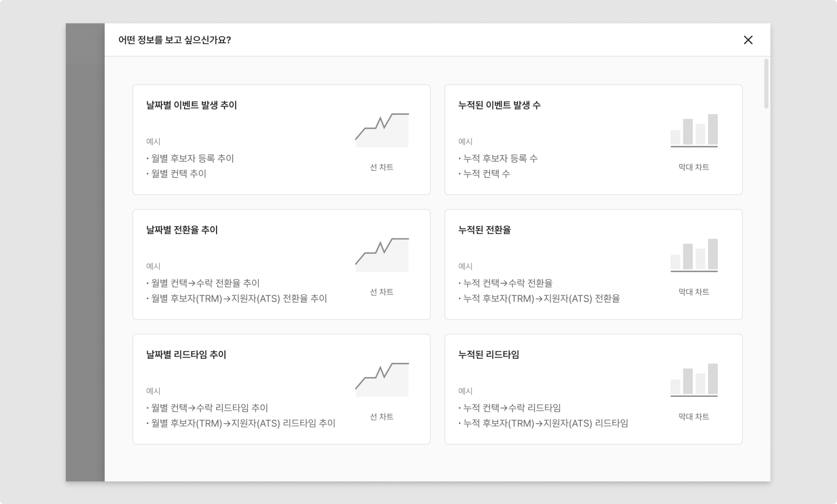Click the 월별 후보자 등록 추이 example

click(x=192, y=159)
